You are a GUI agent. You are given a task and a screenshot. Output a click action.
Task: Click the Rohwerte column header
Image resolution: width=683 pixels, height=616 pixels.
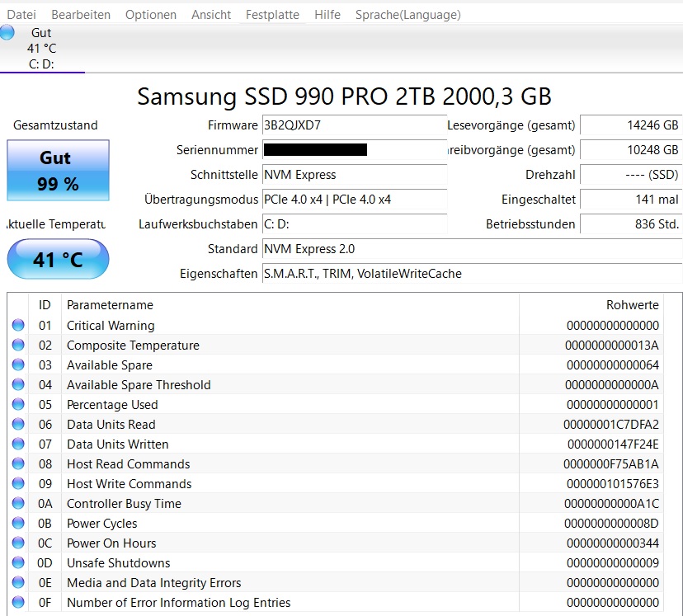[x=591, y=305]
